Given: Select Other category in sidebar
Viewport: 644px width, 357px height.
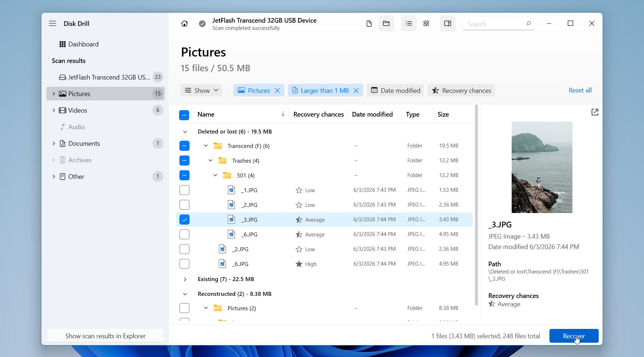Looking at the screenshot, I should (105, 176).
